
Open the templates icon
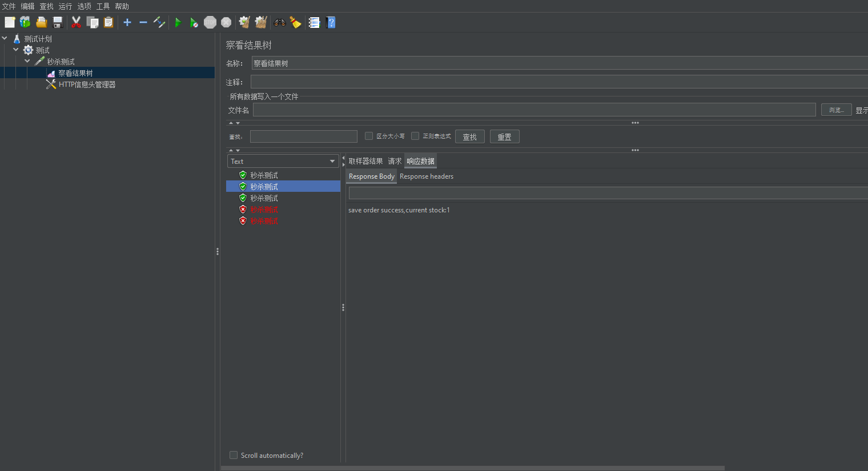click(25, 22)
